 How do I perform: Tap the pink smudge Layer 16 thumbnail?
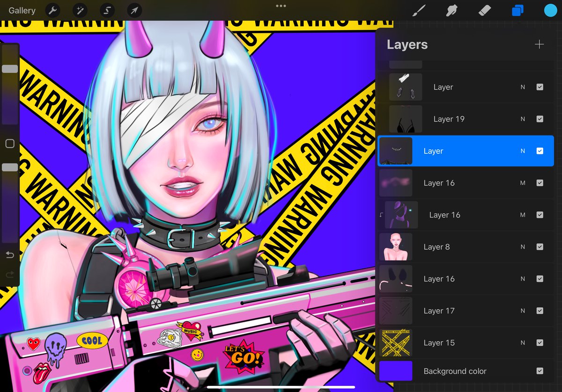396,183
